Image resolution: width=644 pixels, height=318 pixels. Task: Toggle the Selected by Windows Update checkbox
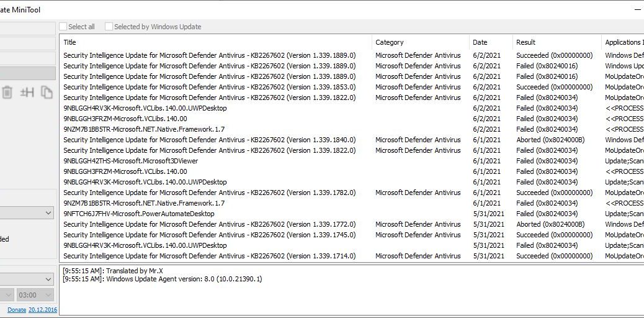109,27
